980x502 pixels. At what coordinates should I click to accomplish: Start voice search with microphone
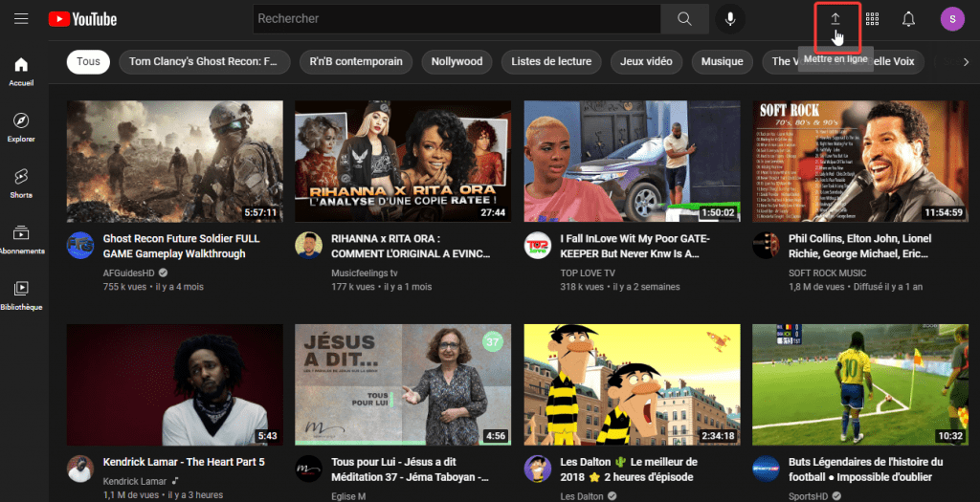click(x=730, y=19)
